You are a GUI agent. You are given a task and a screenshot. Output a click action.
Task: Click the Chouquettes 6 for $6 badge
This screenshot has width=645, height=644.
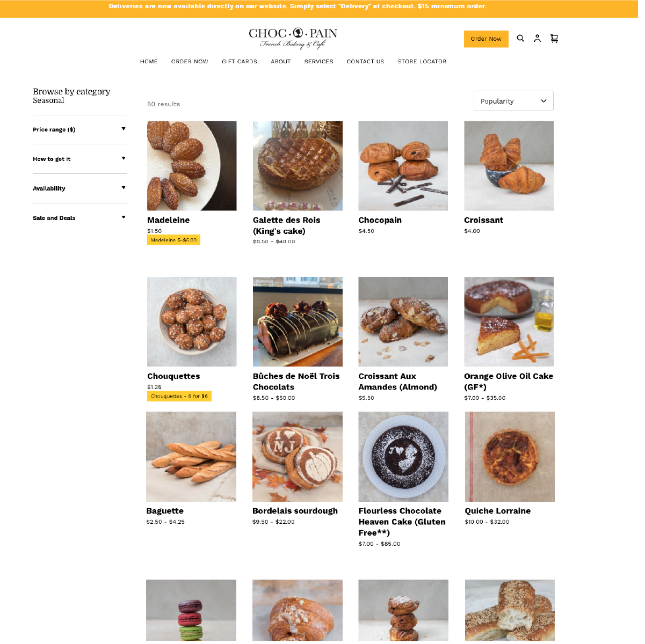tap(179, 396)
